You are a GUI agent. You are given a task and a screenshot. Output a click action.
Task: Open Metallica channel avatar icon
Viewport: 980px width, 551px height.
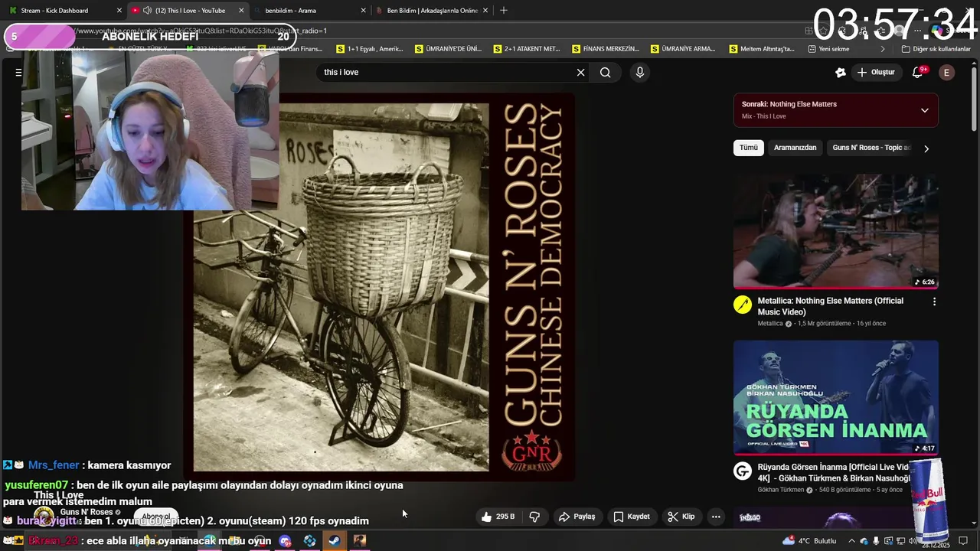(743, 305)
